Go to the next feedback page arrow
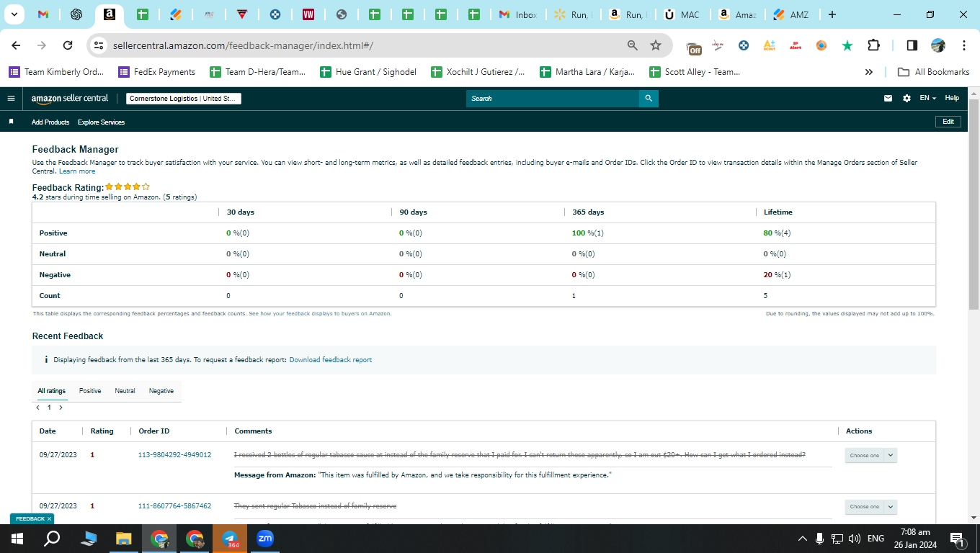The width and height of the screenshot is (980, 553). [61, 408]
